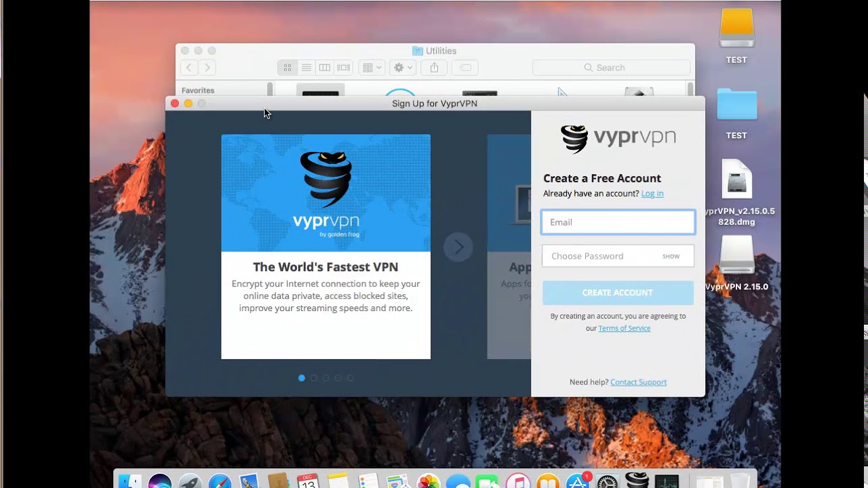Minimize the Sign Up for VyprVPN window
The height and width of the screenshot is (488, 868).
click(x=189, y=104)
